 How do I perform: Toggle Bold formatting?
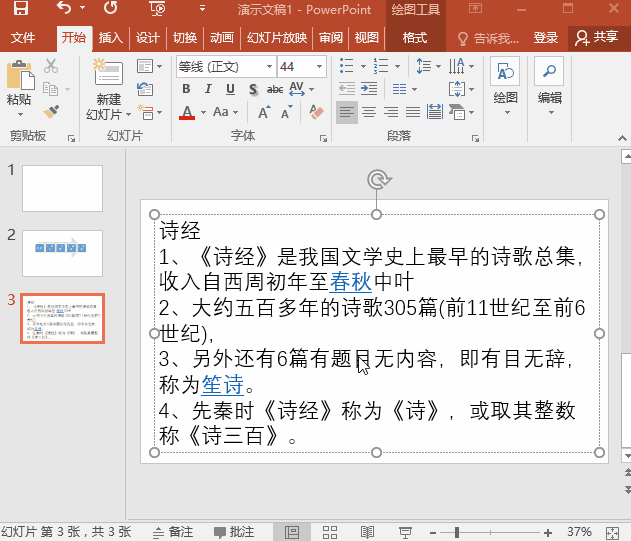point(186,89)
